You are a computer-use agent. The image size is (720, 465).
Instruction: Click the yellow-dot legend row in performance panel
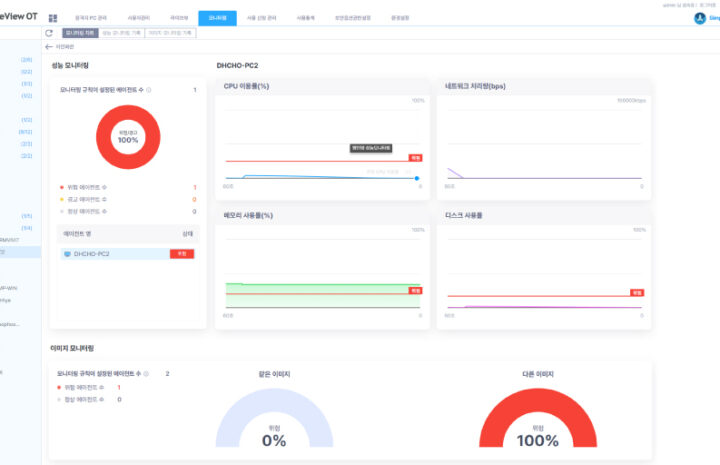tap(128, 199)
